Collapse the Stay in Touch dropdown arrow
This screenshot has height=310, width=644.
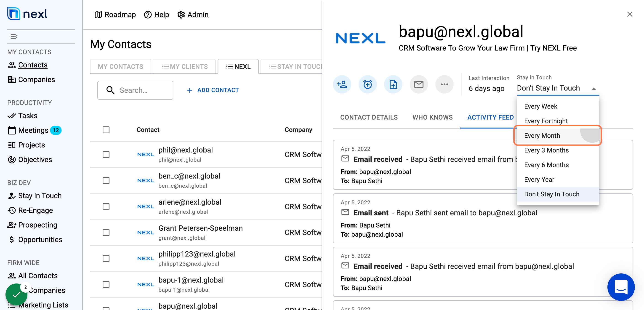(x=593, y=89)
